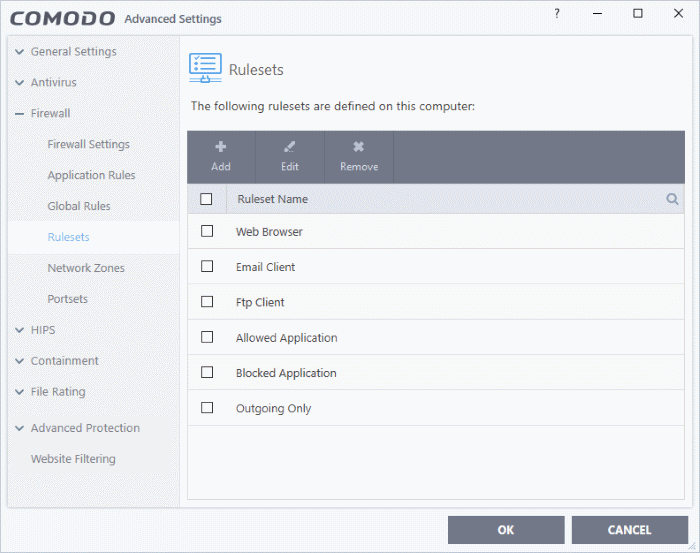
Task: Toggle the select-all Ruleset Name checkbox
Action: click(x=206, y=199)
